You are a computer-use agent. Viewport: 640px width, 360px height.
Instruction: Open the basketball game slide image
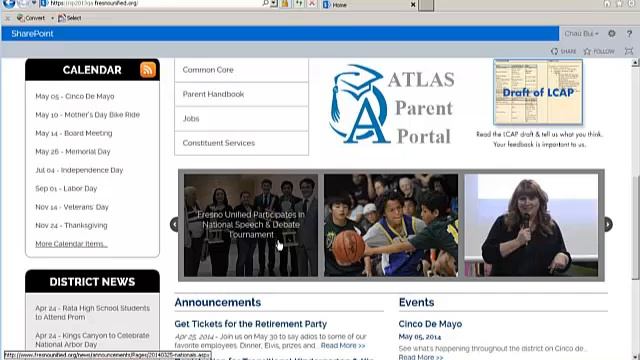391,225
